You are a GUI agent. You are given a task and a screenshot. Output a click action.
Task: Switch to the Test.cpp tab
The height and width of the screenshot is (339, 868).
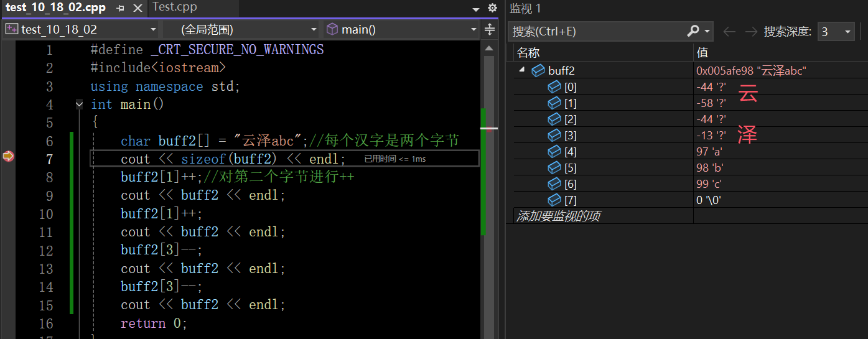175,7
